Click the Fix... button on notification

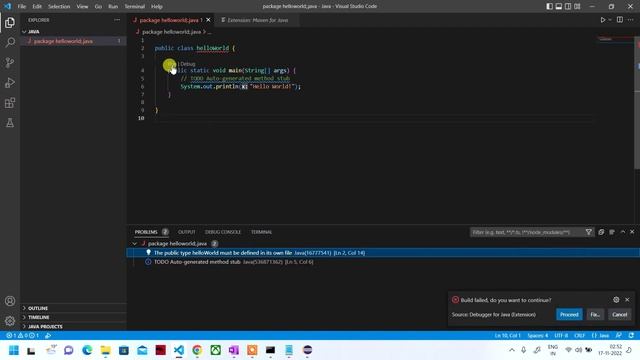pyautogui.click(x=595, y=314)
